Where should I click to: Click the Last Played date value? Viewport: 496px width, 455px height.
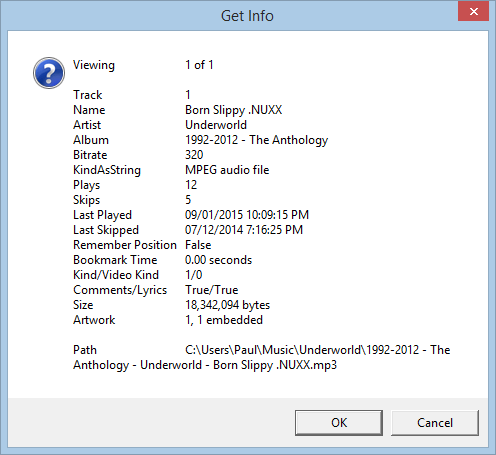247,215
